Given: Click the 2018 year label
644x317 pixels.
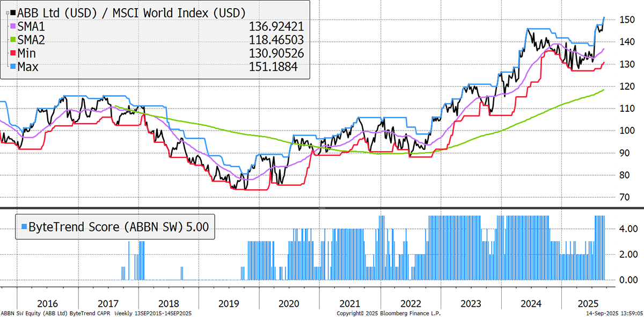Looking at the screenshot, I should 169,303.
